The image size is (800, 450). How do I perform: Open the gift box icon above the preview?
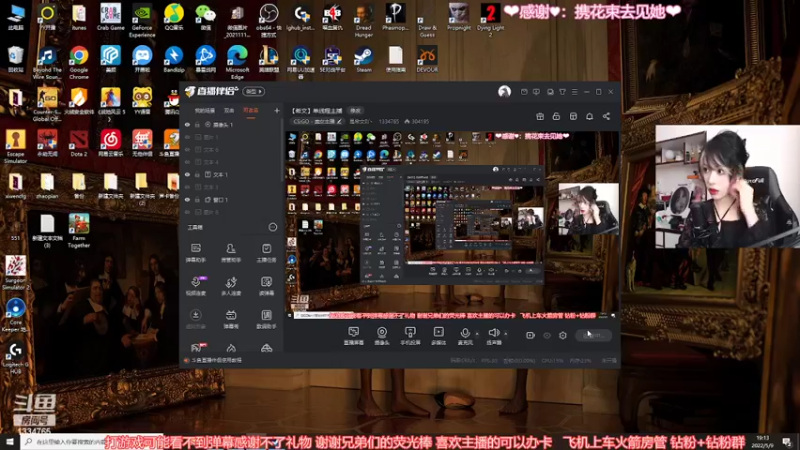(x=540, y=116)
